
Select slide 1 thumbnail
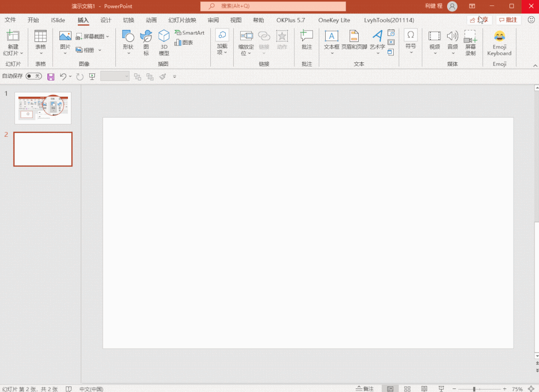tap(43, 108)
